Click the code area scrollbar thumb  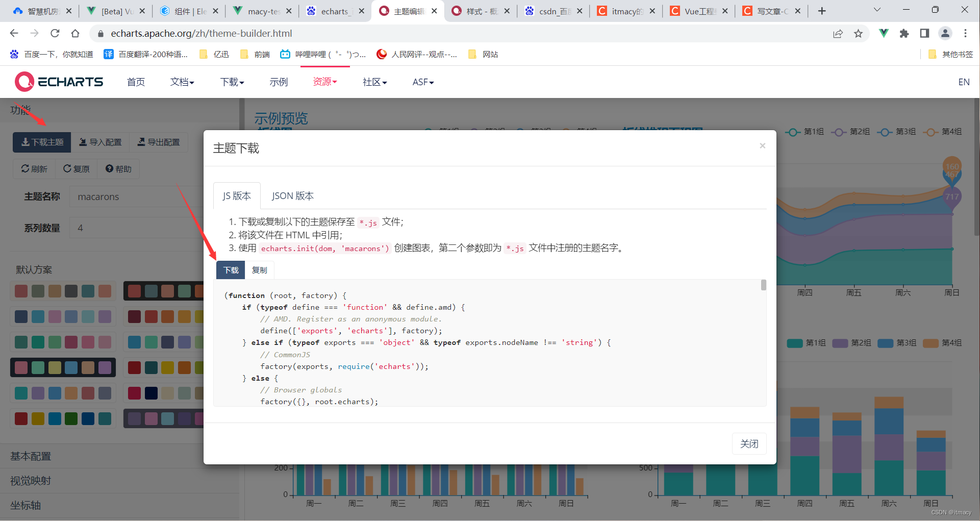point(763,285)
